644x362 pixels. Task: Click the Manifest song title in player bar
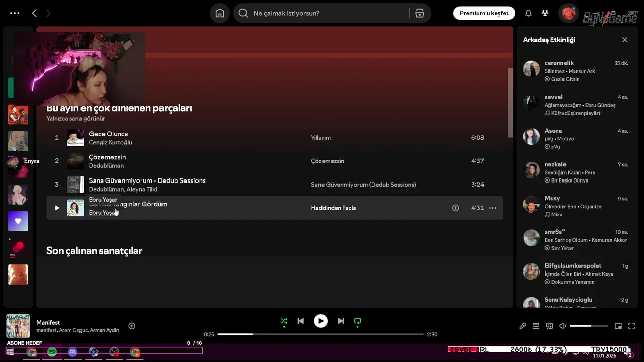tap(48, 322)
